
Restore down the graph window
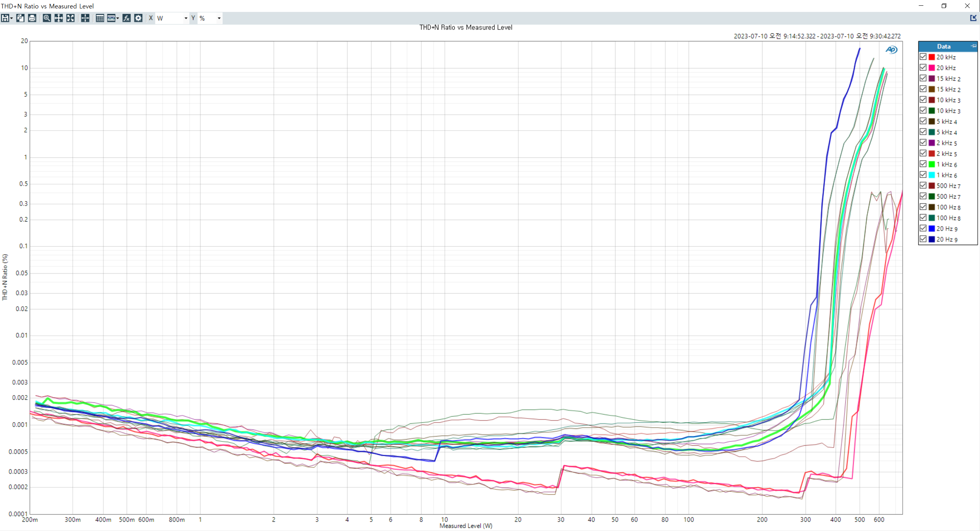click(944, 6)
